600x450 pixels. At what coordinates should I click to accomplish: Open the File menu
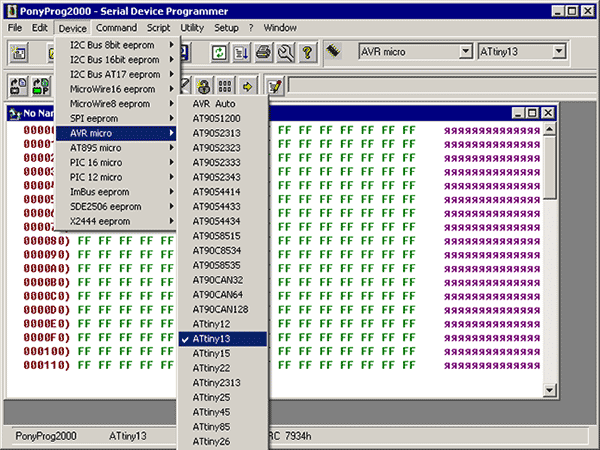pos(15,28)
